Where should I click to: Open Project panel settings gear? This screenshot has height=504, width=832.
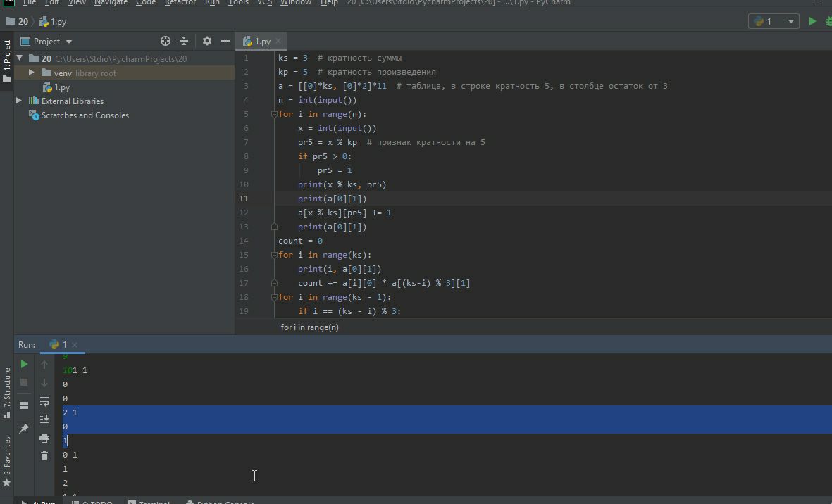pyautogui.click(x=207, y=41)
